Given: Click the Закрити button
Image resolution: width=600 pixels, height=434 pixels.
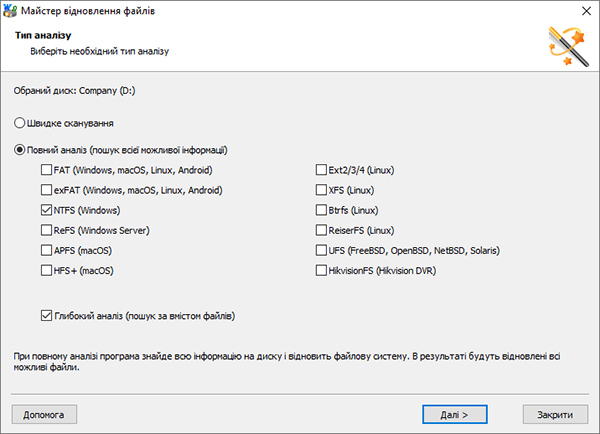Looking at the screenshot, I should pos(555,414).
